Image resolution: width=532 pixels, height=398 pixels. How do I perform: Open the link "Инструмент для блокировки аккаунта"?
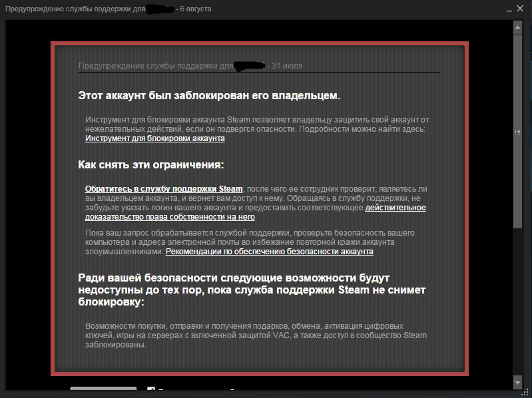(154, 138)
